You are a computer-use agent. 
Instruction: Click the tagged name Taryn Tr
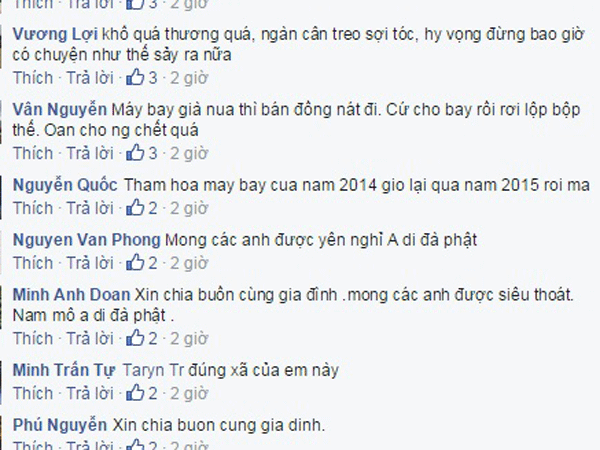(x=153, y=370)
